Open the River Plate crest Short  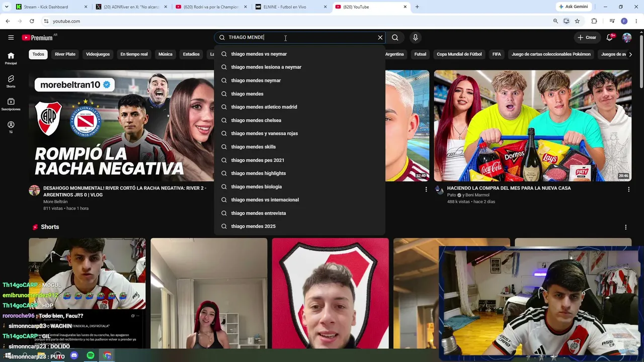point(330,293)
